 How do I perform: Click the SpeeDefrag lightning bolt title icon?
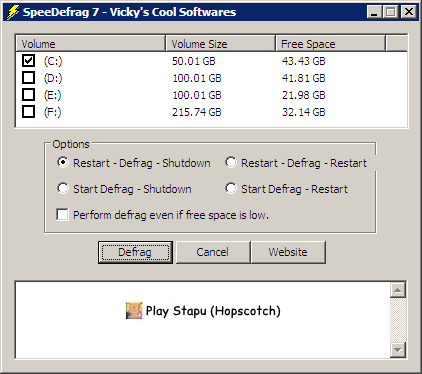point(13,12)
